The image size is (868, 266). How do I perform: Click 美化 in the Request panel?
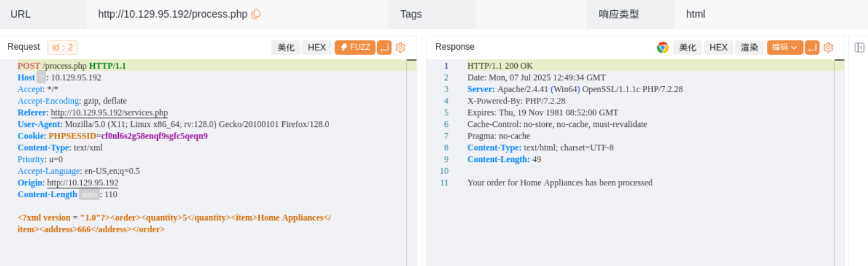pos(286,47)
